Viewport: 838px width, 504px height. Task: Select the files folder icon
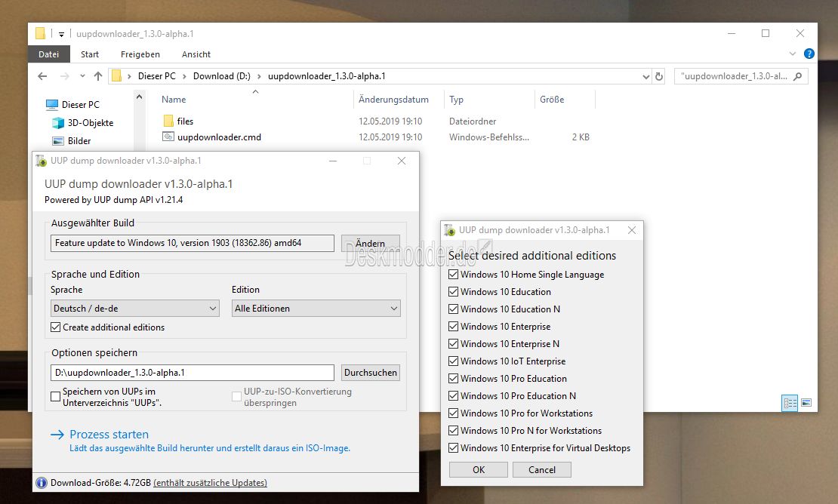tap(168, 121)
